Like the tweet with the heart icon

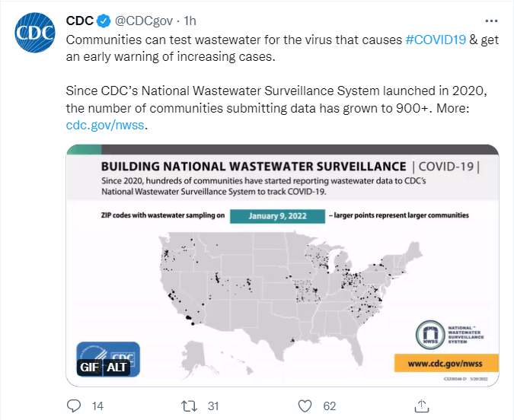coord(305,406)
